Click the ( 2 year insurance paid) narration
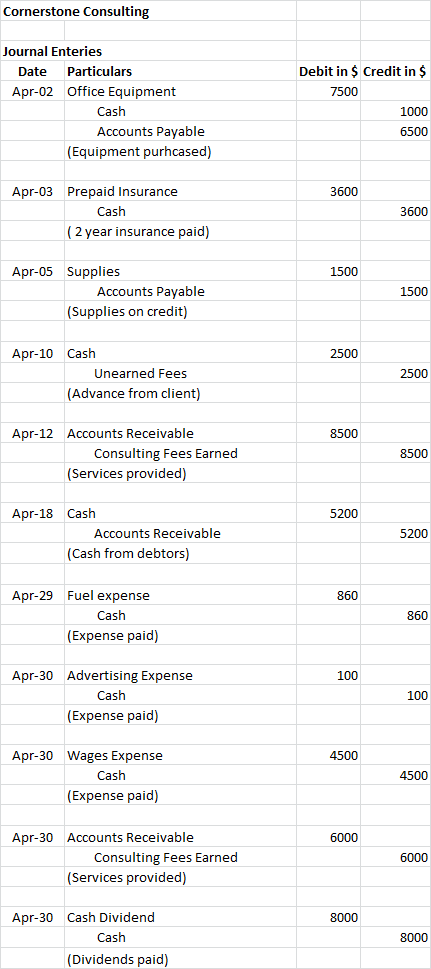This screenshot has height=969, width=431. tap(138, 232)
